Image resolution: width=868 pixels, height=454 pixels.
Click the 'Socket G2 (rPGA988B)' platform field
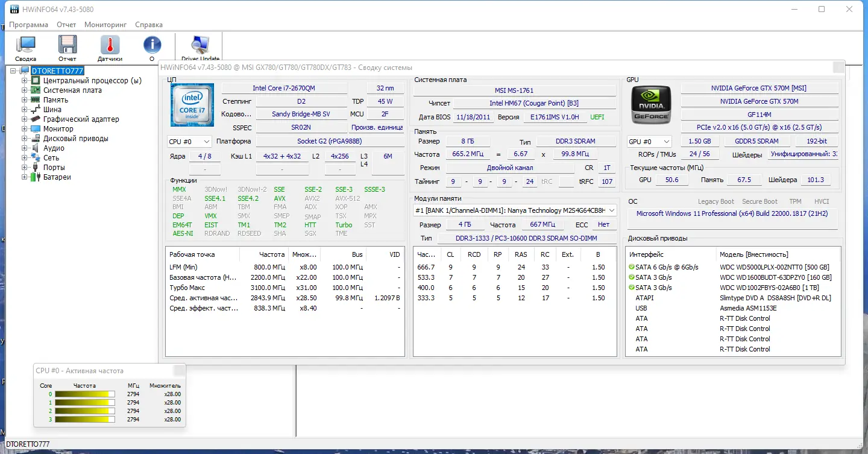(330, 141)
